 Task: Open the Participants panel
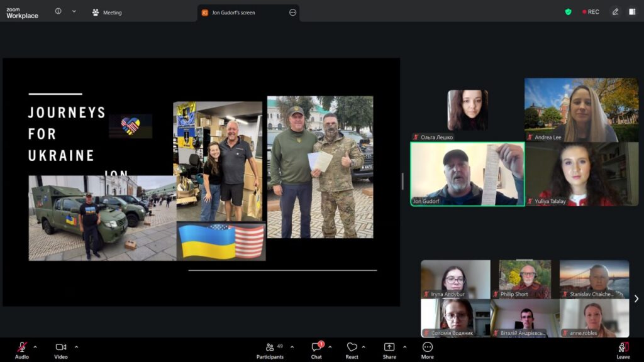coord(270,347)
